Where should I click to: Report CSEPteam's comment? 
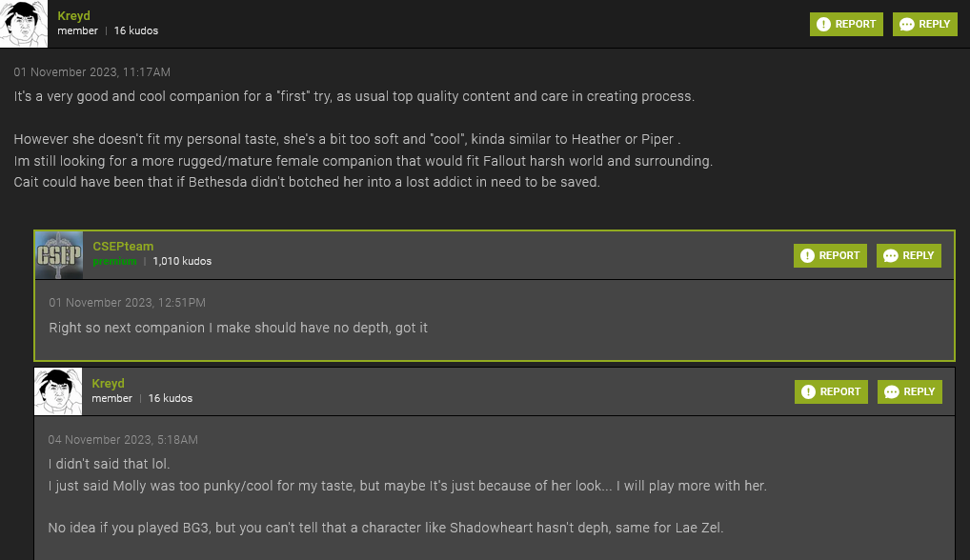coord(830,255)
